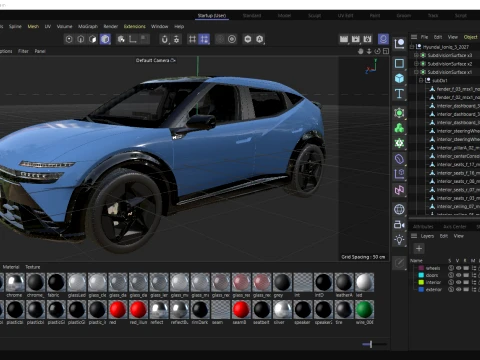Open Render Settings clapperboard gear icon

(x=367, y=39)
